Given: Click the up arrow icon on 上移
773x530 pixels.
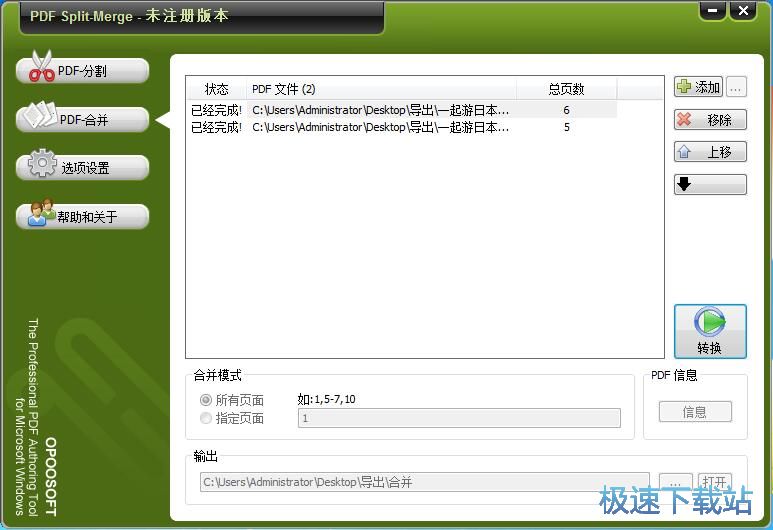Looking at the screenshot, I should click(684, 151).
